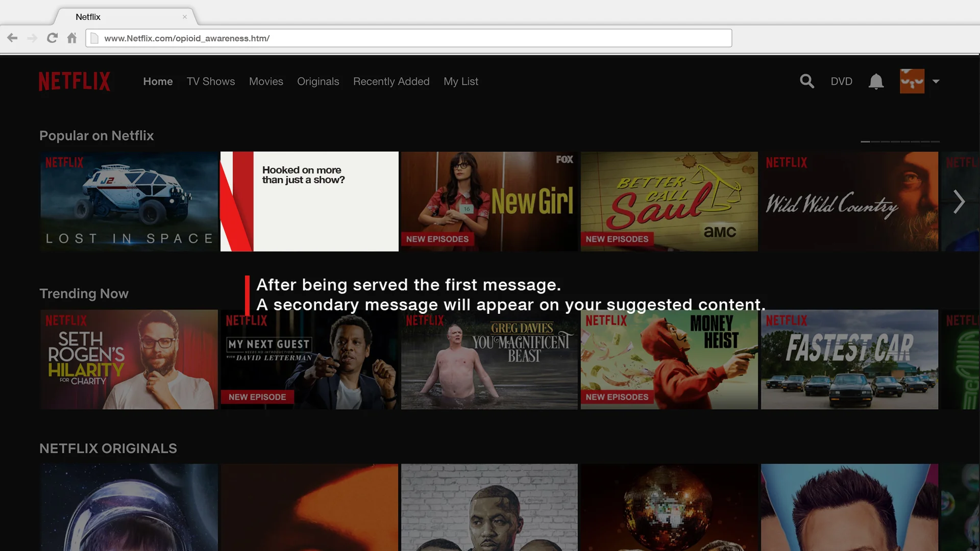Click the Netflix logo
Image resolution: width=980 pixels, height=551 pixels.
75,81
